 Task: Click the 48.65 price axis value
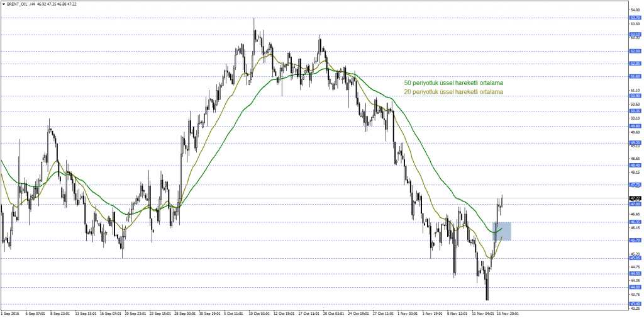pyautogui.click(x=635, y=159)
